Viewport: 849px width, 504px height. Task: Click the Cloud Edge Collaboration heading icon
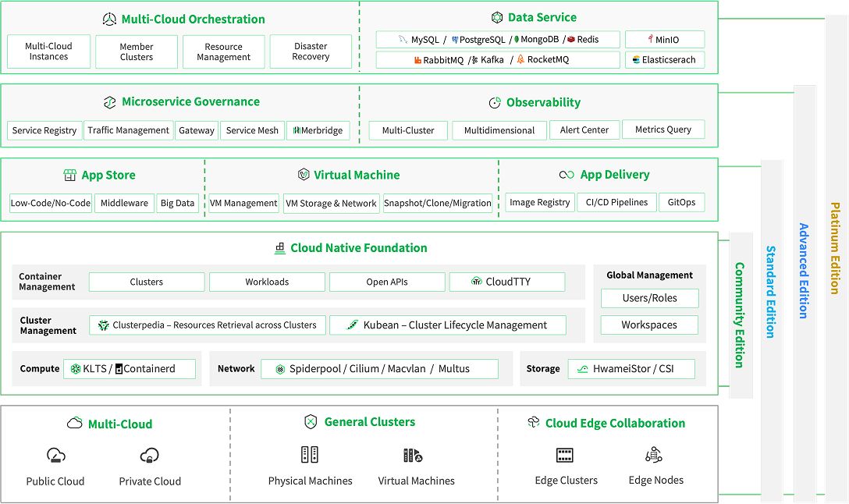pos(533,422)
